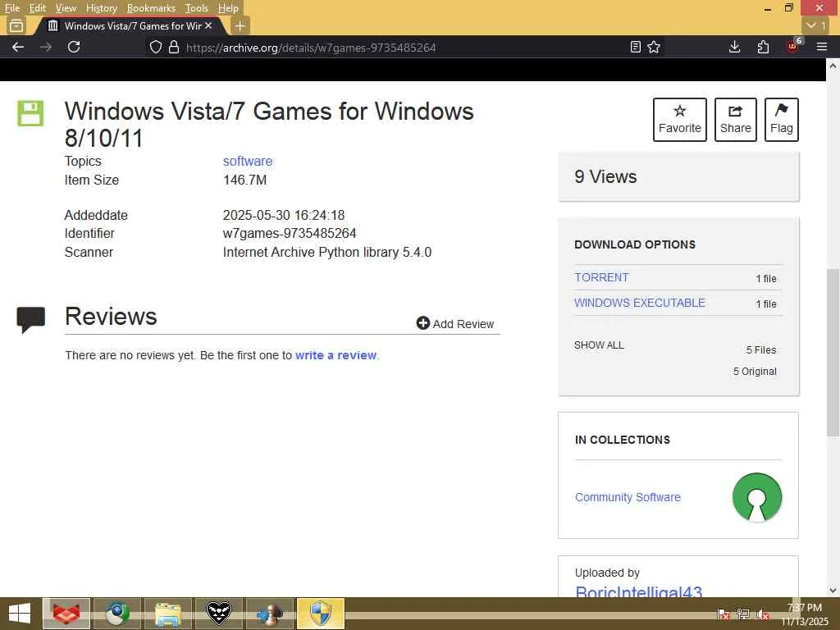Click SHOW ALL download files

tap(599, 345)
